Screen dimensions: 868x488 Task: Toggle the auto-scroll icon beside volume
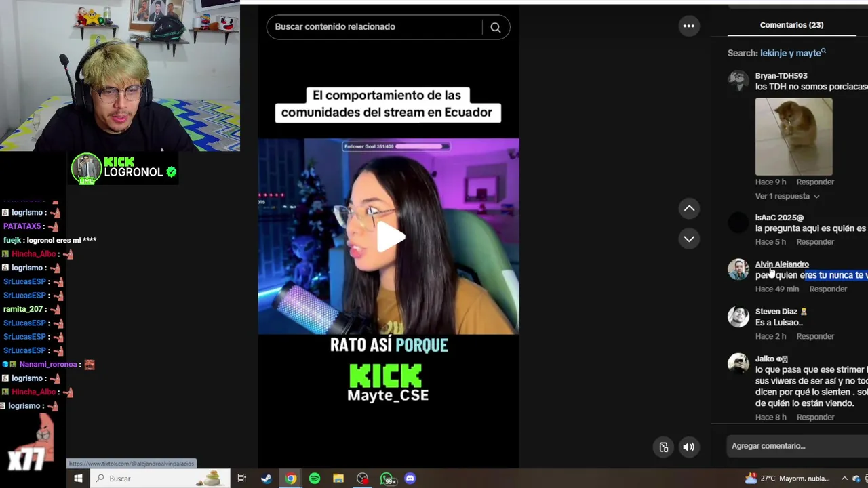664,447
